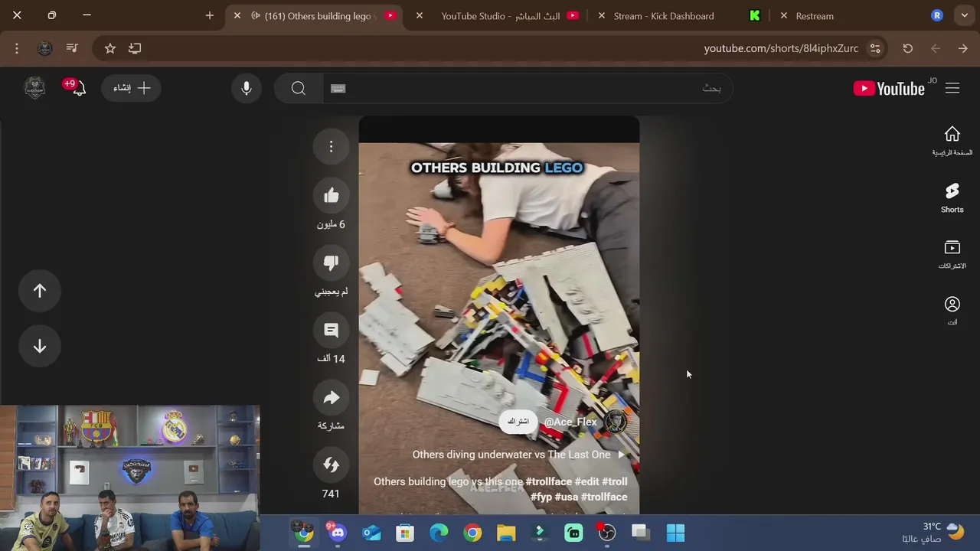Viewport: 980px width, 551px height.
Task: Open OBS Studio from the taskbar
Action: click(x=607, y=533)
